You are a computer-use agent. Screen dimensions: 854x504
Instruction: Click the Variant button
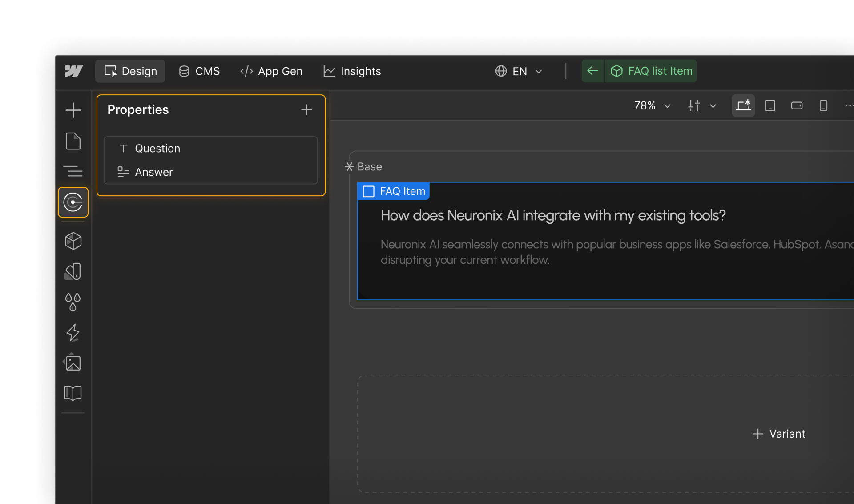pos(779,434)
